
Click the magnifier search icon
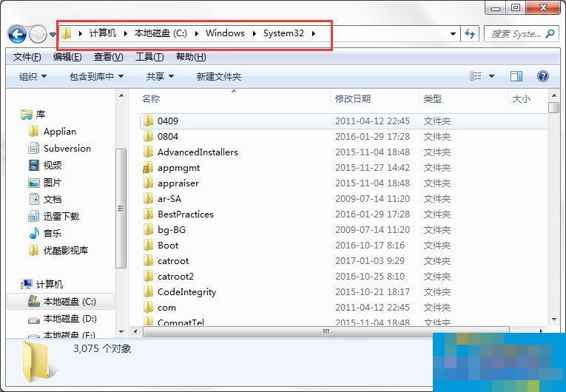tap(550, 34)
